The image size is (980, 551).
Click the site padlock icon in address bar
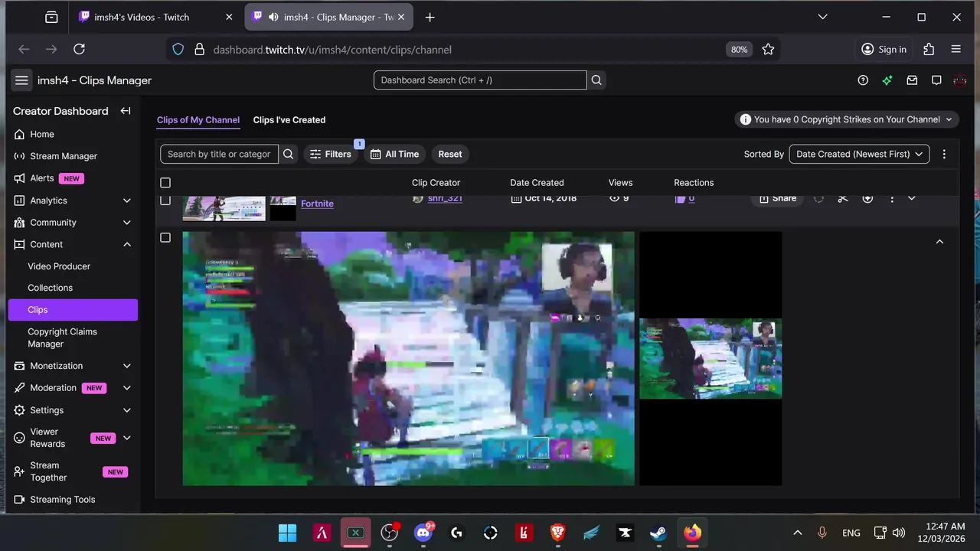point(199,49)
